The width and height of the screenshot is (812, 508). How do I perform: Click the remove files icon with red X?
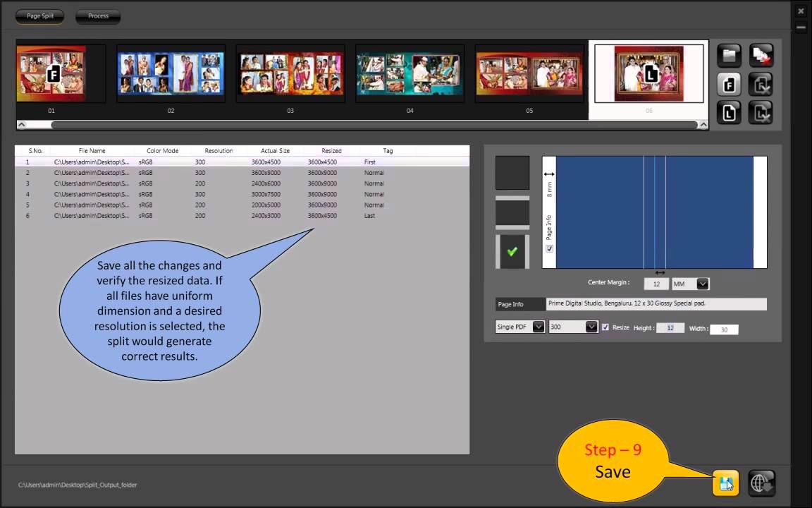(x=761, y=55)
